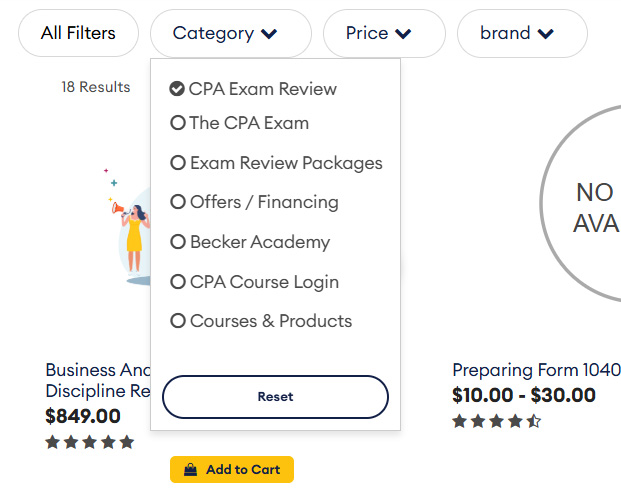
Task: Select The CPA Exam radio option
Action: (x=178, y=123)
